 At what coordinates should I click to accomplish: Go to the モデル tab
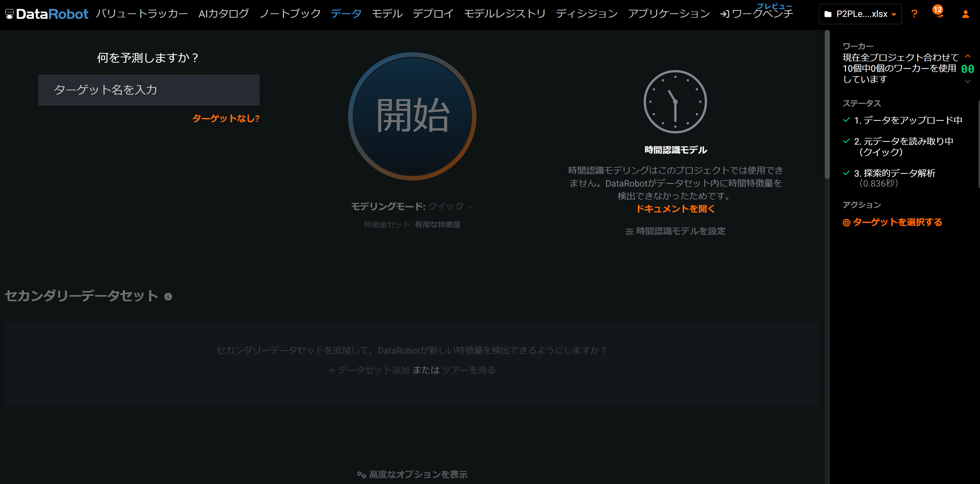click(x=387, y=14)
